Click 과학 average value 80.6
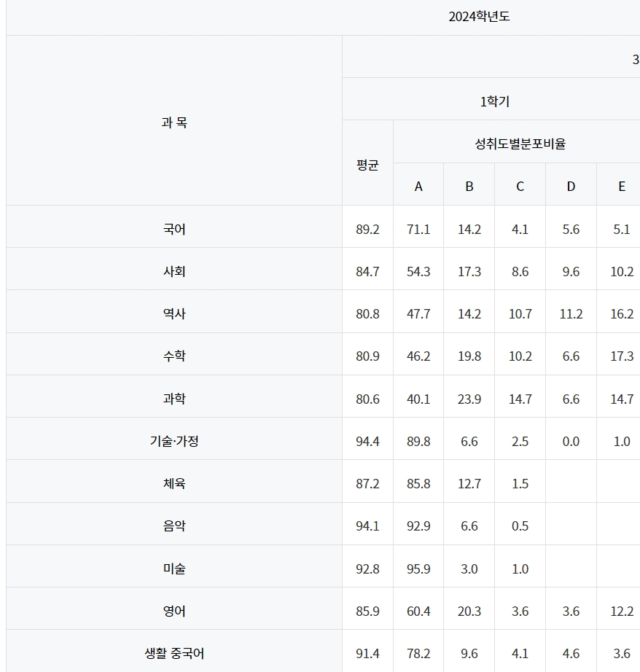The height and width of the screenshot is (672, 640). click(367, 399)
